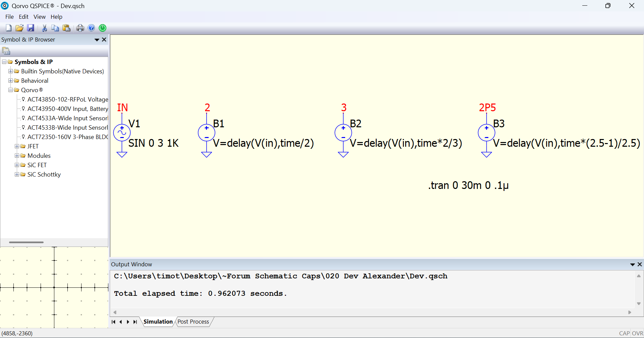This screenshot has height=338, width=644.
Task: Click the symbol preview crosshair pane
Action: point(54,287)
